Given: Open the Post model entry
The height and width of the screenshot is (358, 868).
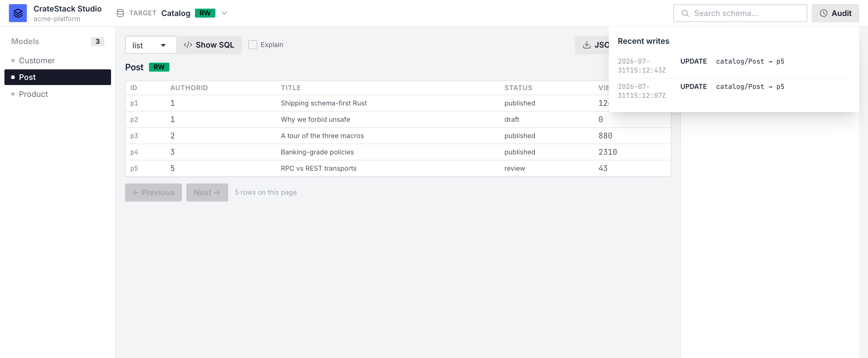Looking at the screenshot, I should (x=58, y=77).
